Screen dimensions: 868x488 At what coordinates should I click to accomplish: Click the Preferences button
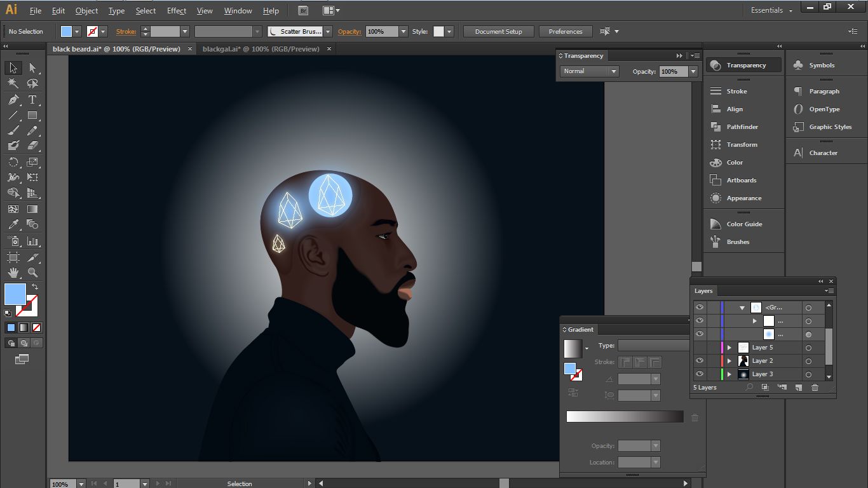[x=566, y=31]
